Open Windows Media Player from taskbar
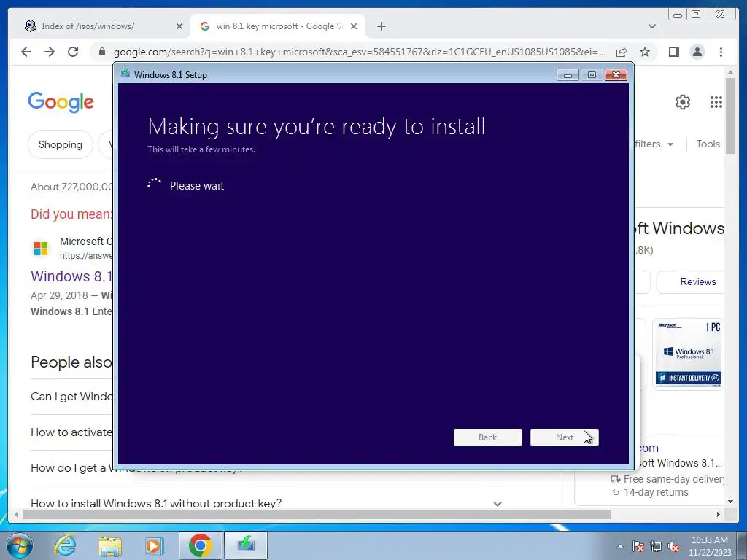 [x=153, y=545]
